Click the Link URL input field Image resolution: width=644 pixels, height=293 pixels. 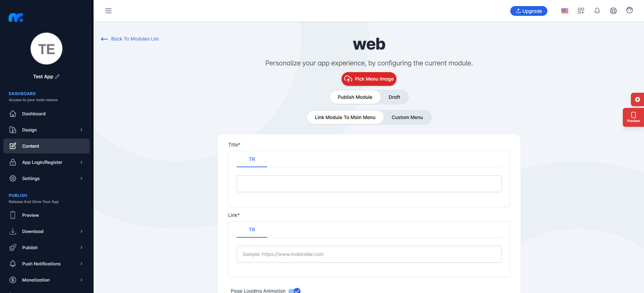click(x=369, y=254)
